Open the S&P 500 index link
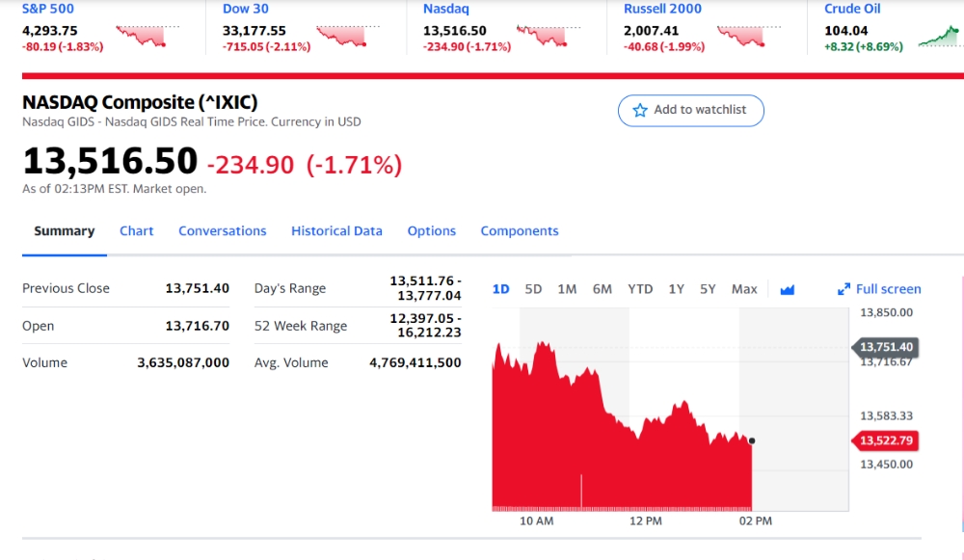This screenshot has height=560, width=964. click(48, 9)
